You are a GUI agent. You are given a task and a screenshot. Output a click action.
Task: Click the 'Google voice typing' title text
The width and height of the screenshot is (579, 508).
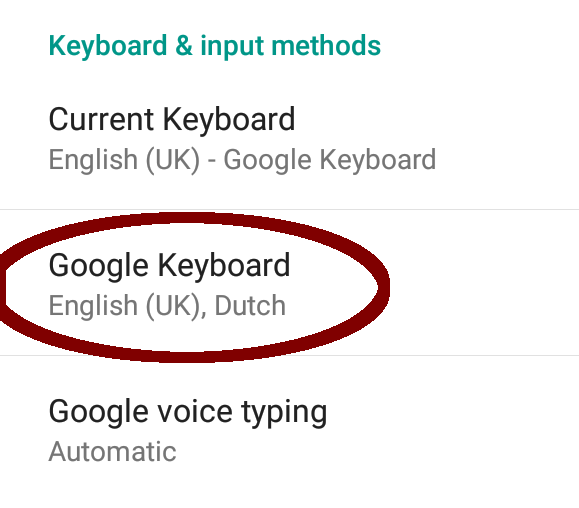pos(188,412)
